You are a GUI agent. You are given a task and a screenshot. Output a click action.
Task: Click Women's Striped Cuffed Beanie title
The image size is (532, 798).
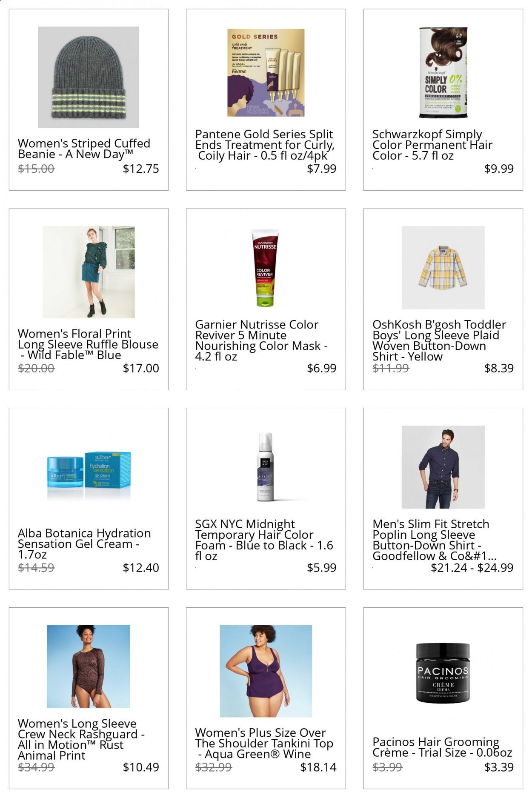84,149
